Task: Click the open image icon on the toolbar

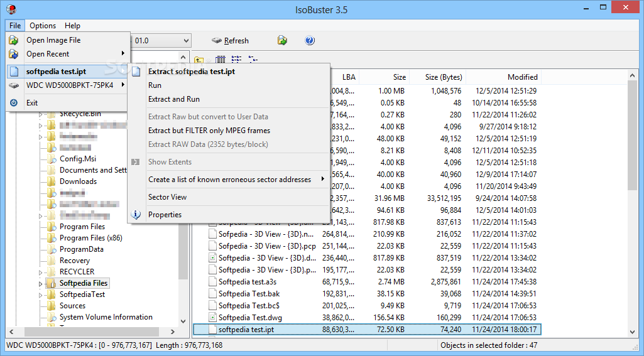Action: 282,40
